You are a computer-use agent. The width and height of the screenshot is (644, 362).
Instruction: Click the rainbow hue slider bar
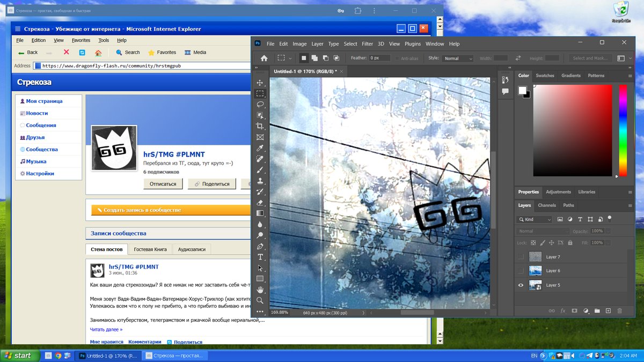[x=623, y=130]
